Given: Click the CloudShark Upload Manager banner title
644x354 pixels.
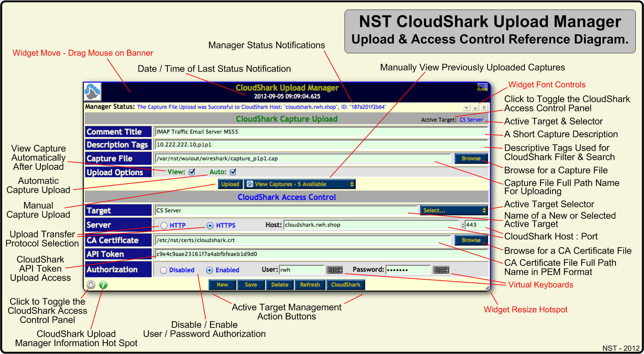Looking at the screenshot, I should click(x=287, y=88).
